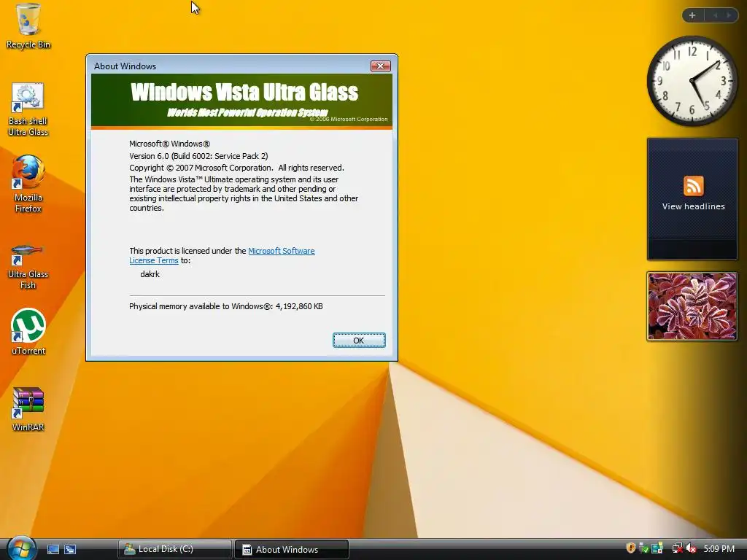Click the About Windows title bar
The height and width of the screenshot is (560, 747).
pos(228,66)
